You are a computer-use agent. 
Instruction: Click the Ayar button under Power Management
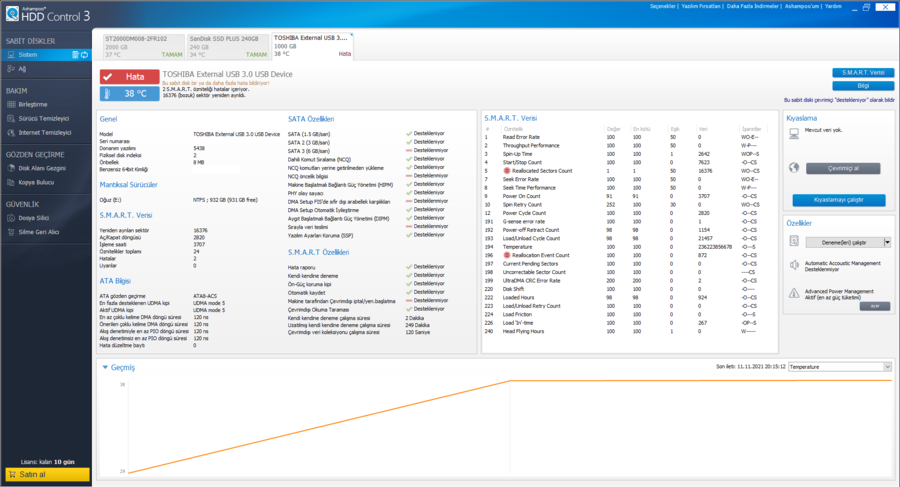875,306
